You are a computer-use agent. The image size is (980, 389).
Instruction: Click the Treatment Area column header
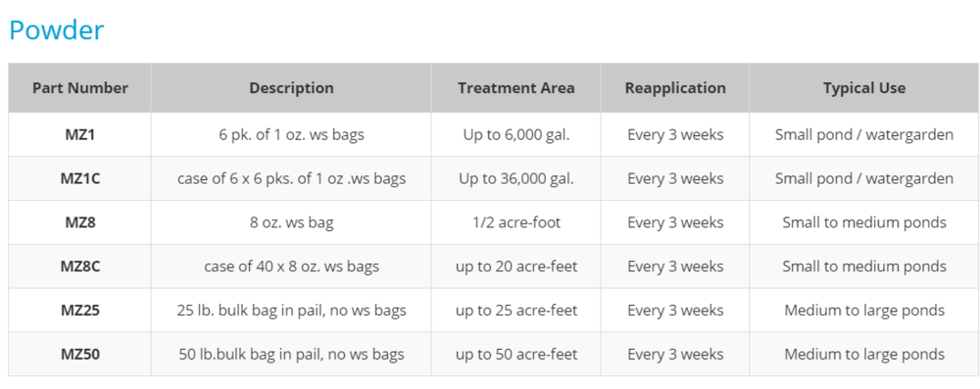coord(516,88)
